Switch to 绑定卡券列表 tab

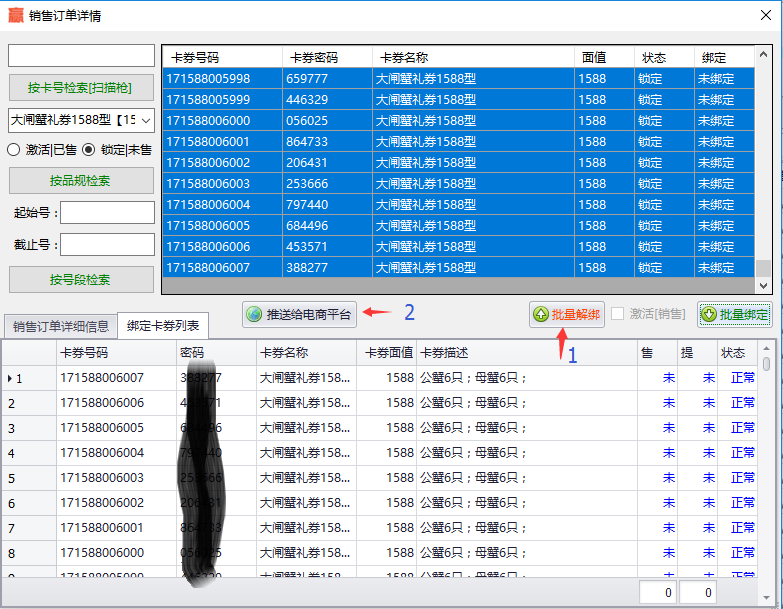163,326
